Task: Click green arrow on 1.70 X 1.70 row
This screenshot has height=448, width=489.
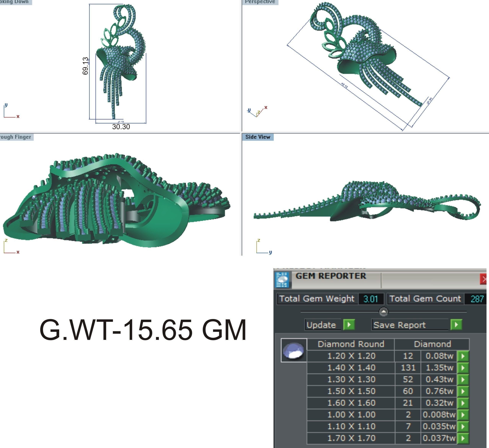Action: [463, 438]
